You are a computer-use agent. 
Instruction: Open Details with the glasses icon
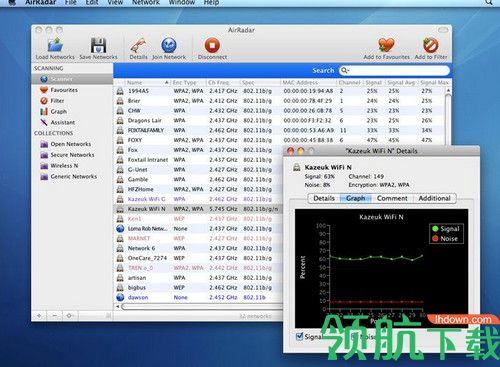pos(138,45)
